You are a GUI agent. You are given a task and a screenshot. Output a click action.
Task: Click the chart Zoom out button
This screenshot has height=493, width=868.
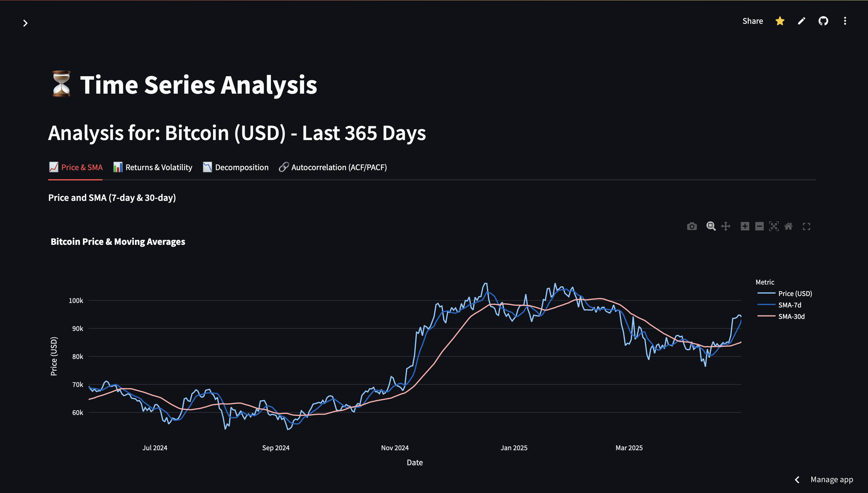pos(759,226)
